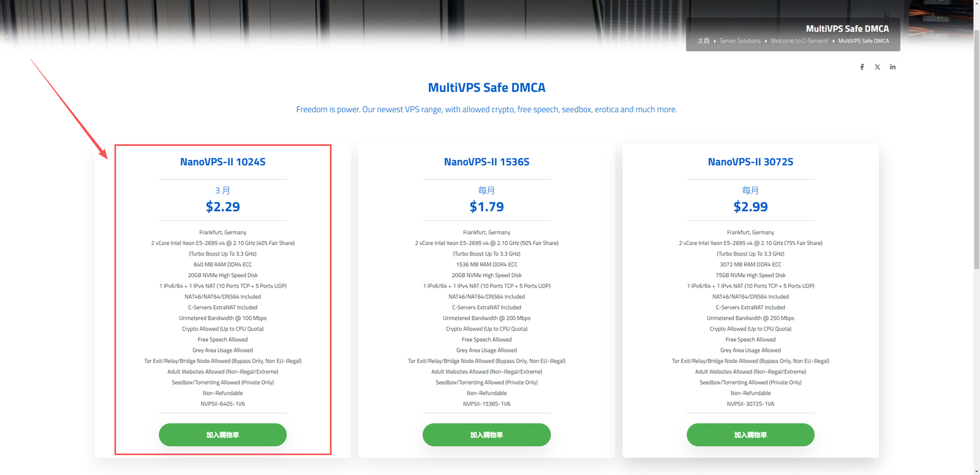Click the $1.79 price of 1536S plan
Viewport: 980px width, 475px height.
[x=486, y=207]
